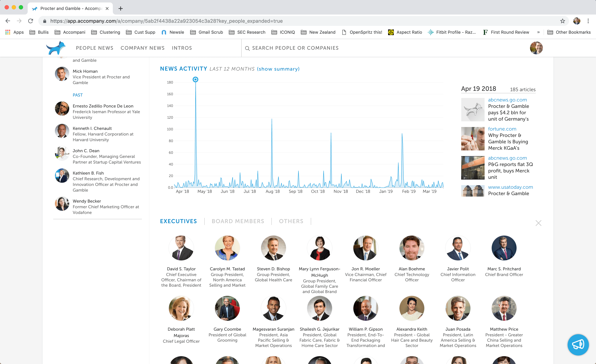Switch to the EXECUTIVES tab
596x364 pixels.
pos(178,221)
